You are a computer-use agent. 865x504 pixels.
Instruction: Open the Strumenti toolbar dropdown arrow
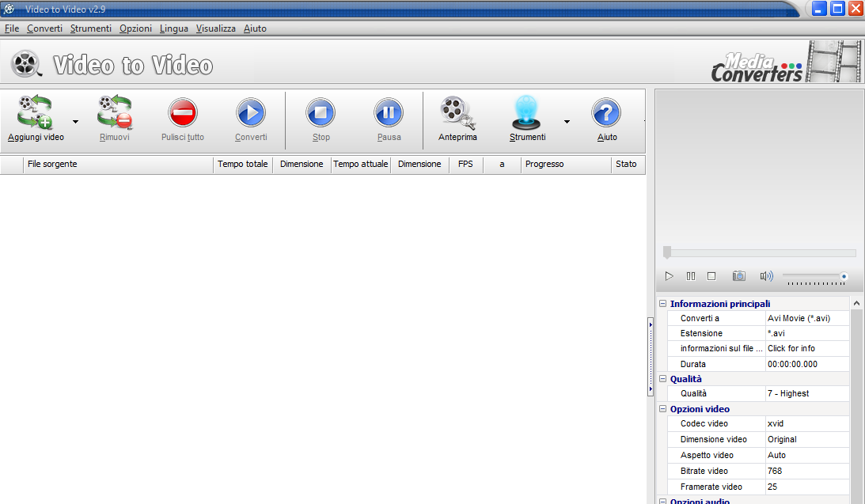[567, 122]
